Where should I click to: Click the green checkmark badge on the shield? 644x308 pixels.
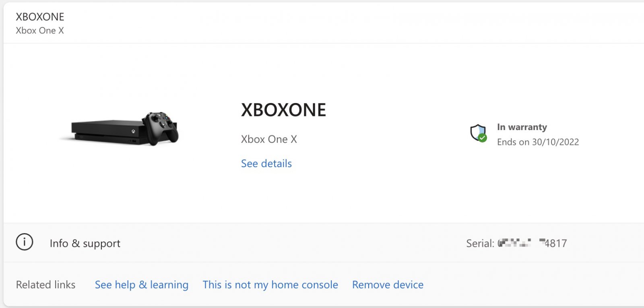[483, 138]
